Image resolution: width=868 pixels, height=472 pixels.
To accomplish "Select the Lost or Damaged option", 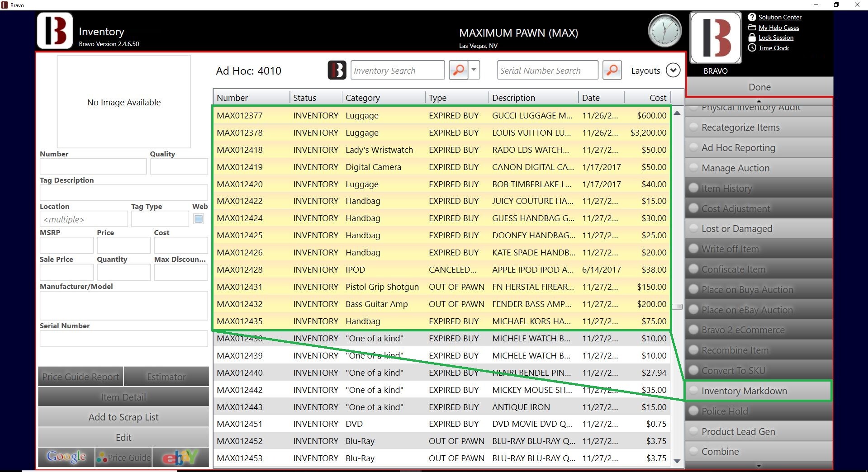I will pos(759,229).
